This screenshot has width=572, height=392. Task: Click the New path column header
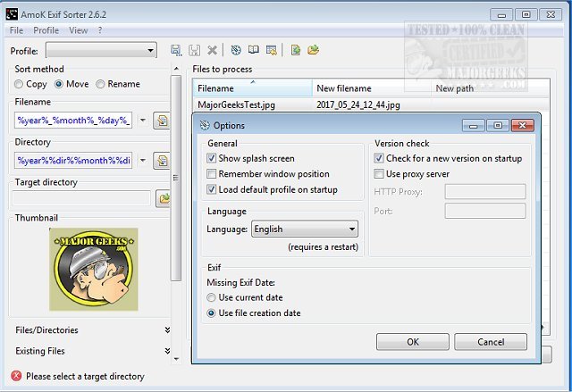point(491,88)
